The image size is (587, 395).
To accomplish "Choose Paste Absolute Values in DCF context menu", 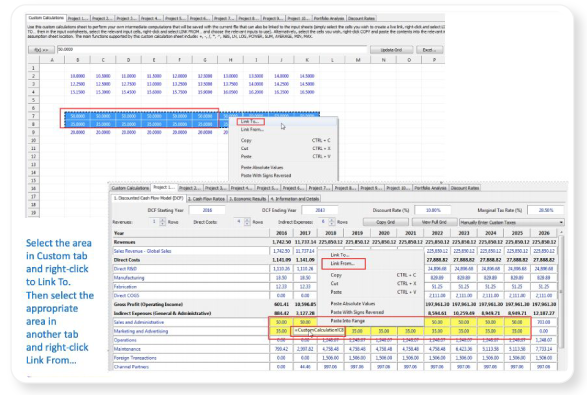I will [353, 304].
